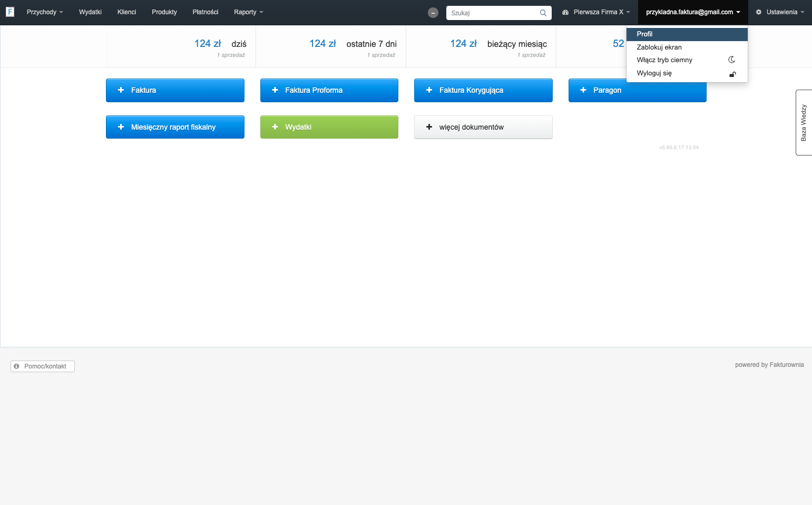Screen dimensions: 812x505
Task: Click the info icon in Pomoc/kontakt
Action: pyautogui.click(x=16, y=366)
